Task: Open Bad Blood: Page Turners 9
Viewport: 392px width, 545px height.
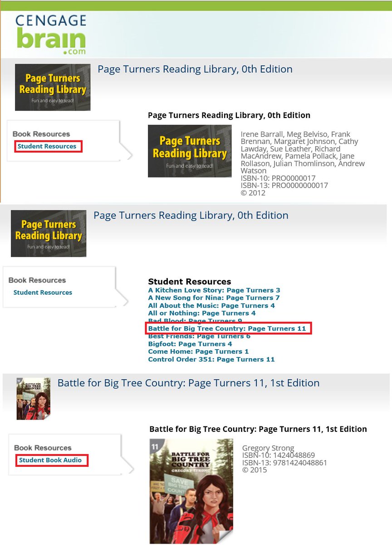Action: (x=195, y=321)
